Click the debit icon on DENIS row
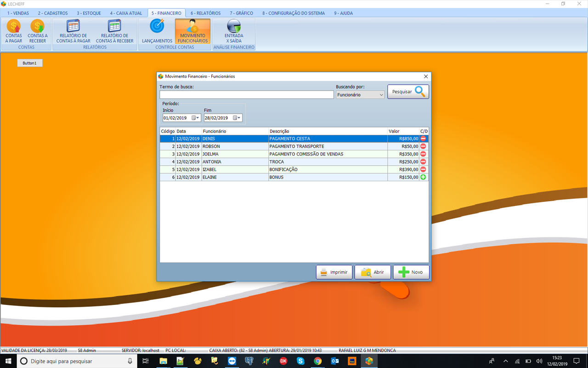Screen dimensions: 588x368 423,138
